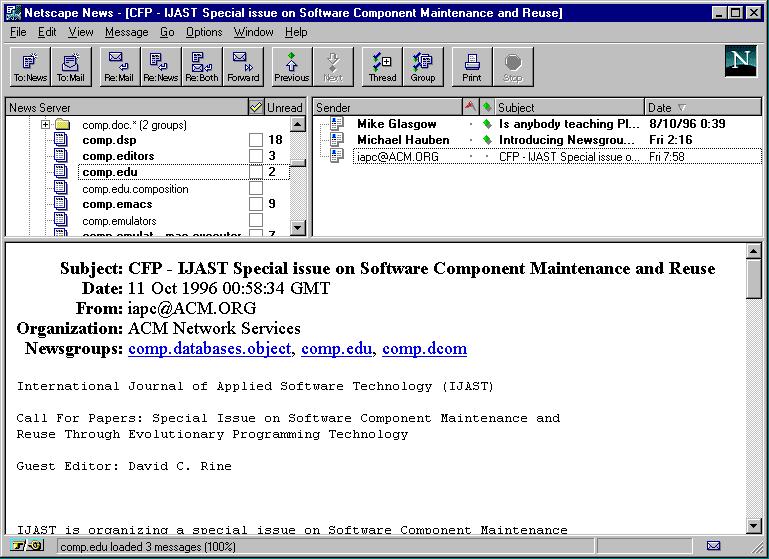
Task: Toggle subscribe checkbox for comp.emulators
Action: 256,220
